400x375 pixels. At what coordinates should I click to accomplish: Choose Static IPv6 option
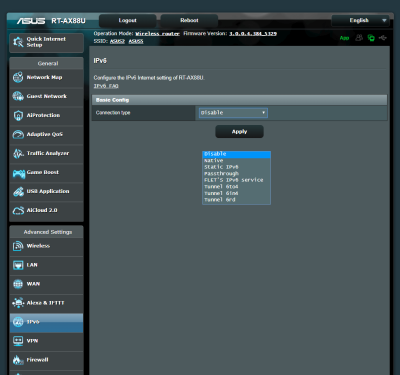236,167
